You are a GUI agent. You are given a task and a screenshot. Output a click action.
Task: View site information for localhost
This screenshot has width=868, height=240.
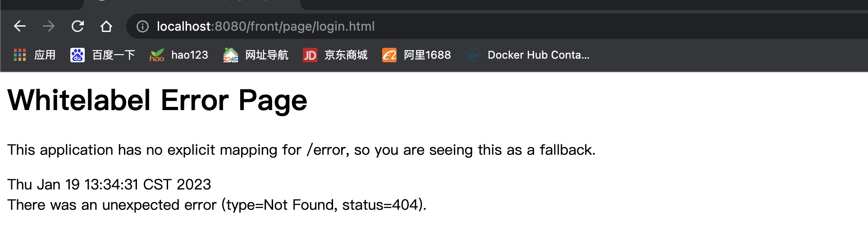(x=142, y=27)
